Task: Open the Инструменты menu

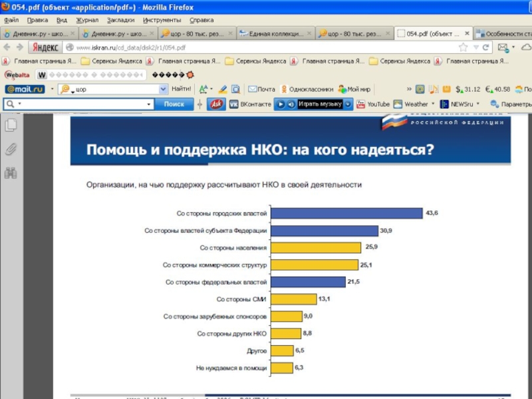Action: click(162, 20)
